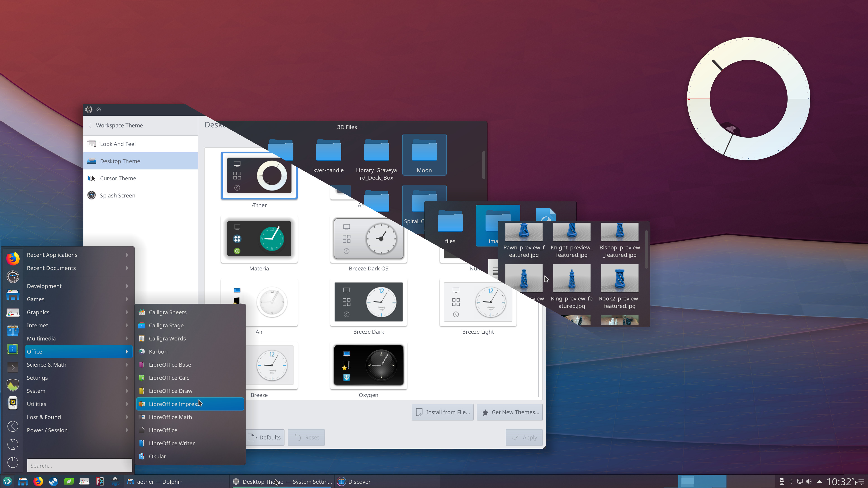Open the Multimedia category
Viewport: 868px width, 488px height.
tap(78, 338)
